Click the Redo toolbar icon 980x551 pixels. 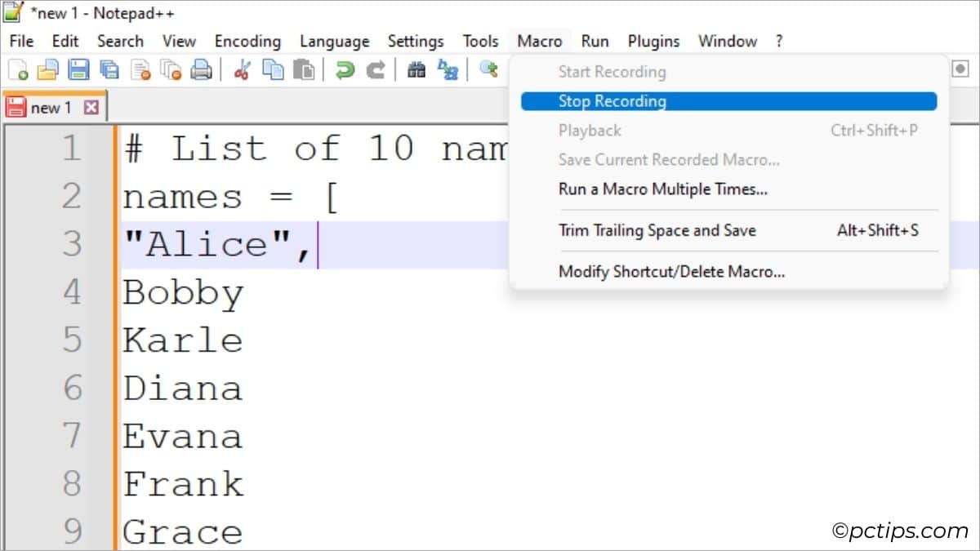376,70
